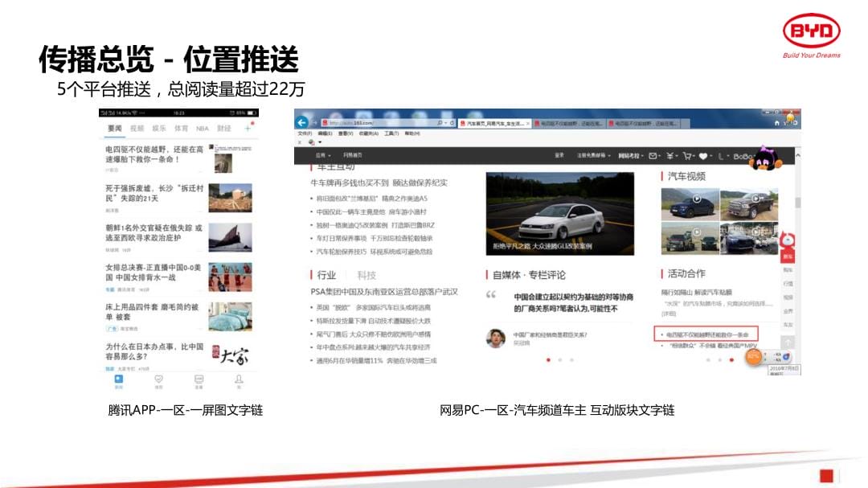Click the browser home icon

[776, 123]
